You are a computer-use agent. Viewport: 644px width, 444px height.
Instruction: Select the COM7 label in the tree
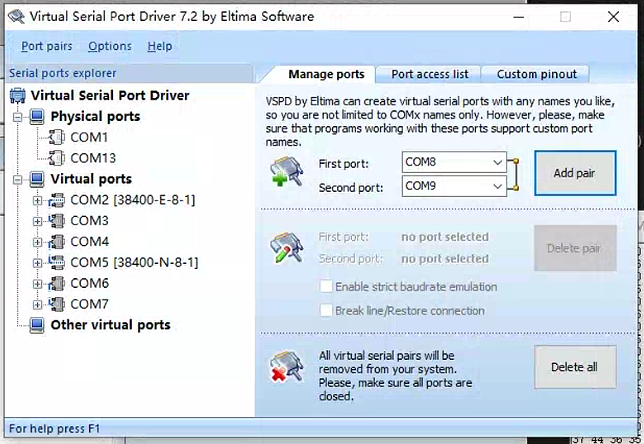[x=90, y=304]
